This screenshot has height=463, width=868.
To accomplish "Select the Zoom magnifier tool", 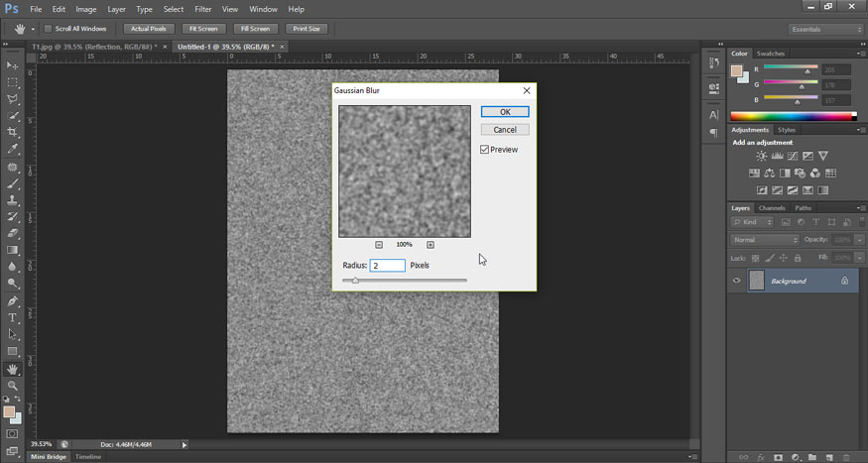I will coord(13,386).
